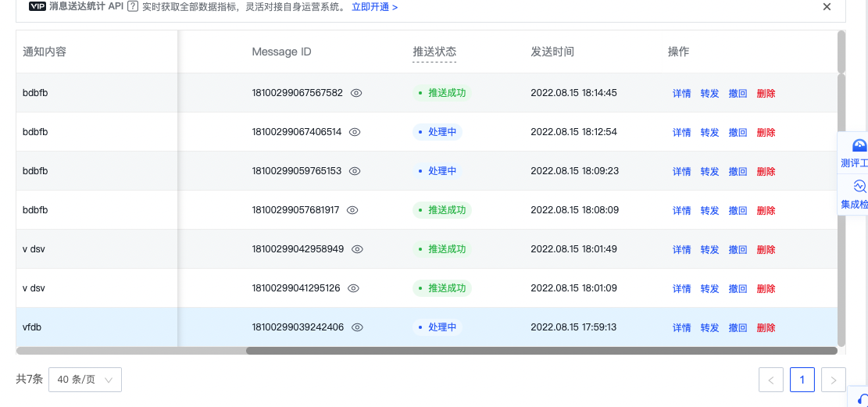Click 删除 for the vfdb message row
Screen dimensions: 868x407
766,328
